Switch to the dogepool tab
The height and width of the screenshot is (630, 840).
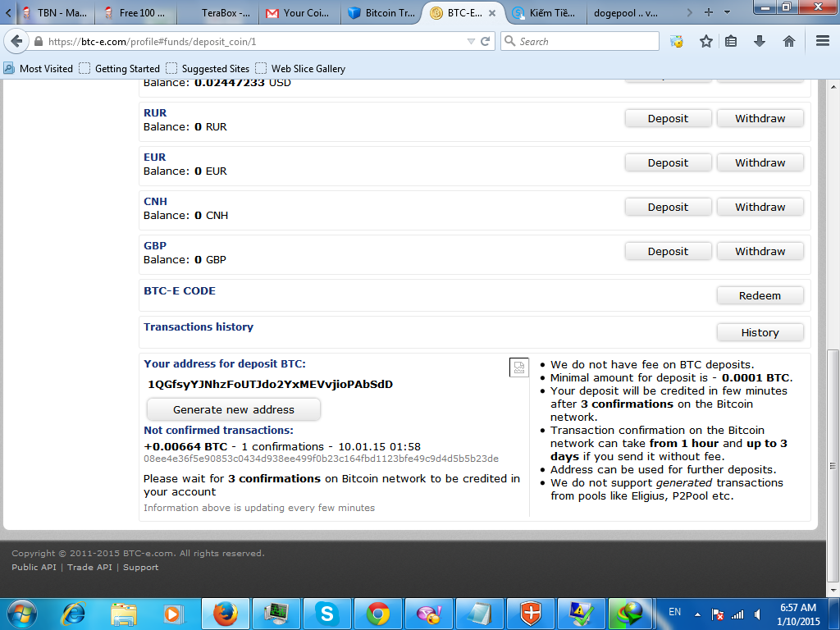[x=626, y=13]
